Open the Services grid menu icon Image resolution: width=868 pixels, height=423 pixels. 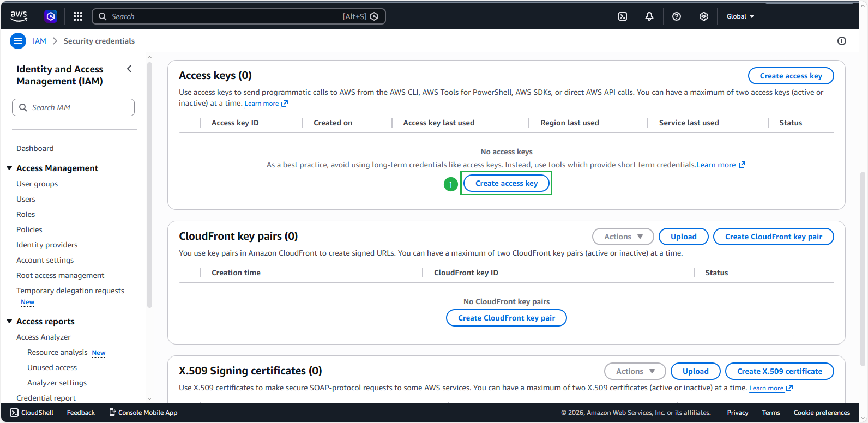pyautogui.click(x=78, y=16)
